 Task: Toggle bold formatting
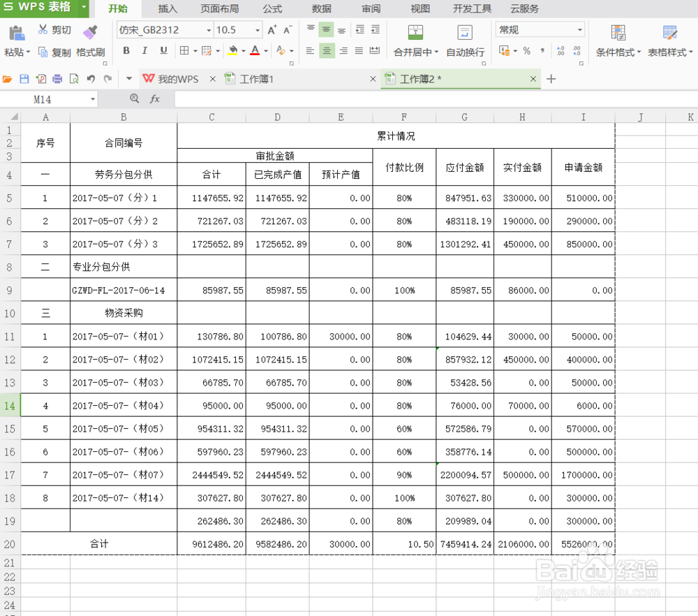(126, 51)
